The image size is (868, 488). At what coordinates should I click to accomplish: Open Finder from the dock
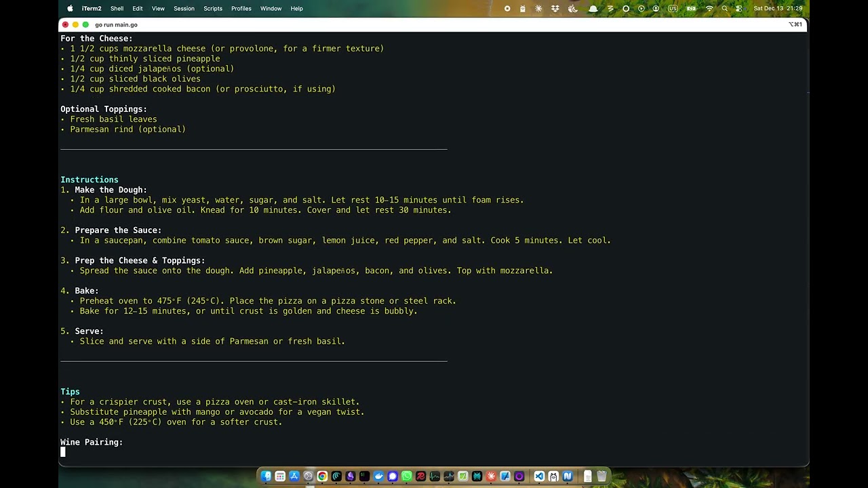pos(266,476)
